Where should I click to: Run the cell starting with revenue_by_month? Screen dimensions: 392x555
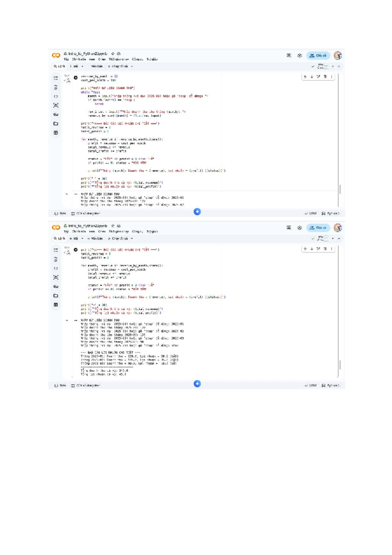[x=76, y=78]
